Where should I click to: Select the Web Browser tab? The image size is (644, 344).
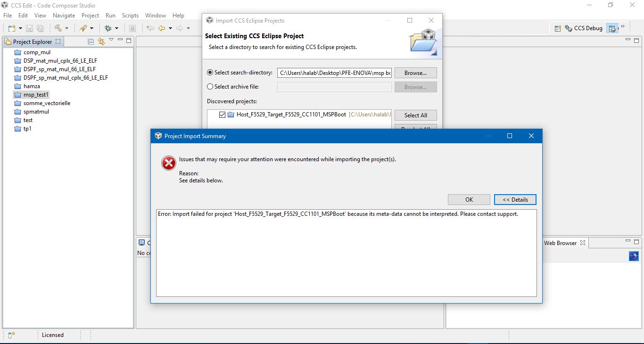560,243
